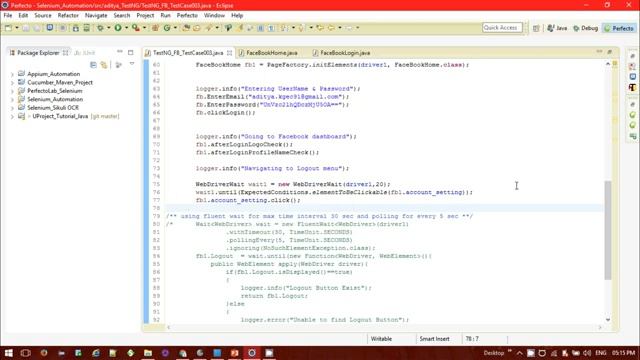Expand the UProject_Tutorial_Java project
640x360 pixels.
pyautogui.click(x=12, y=117)
